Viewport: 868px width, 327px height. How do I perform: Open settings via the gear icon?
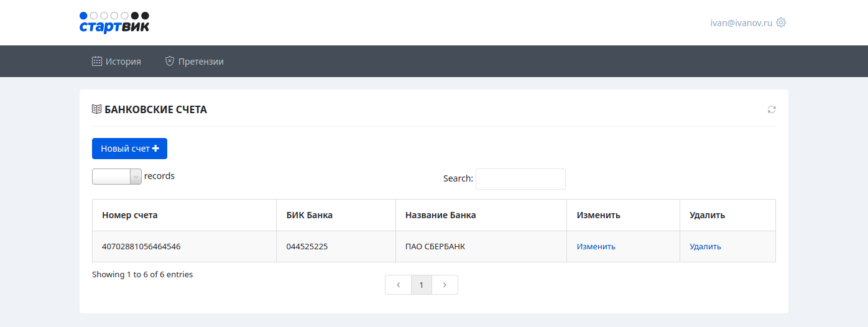click(781, 22)
